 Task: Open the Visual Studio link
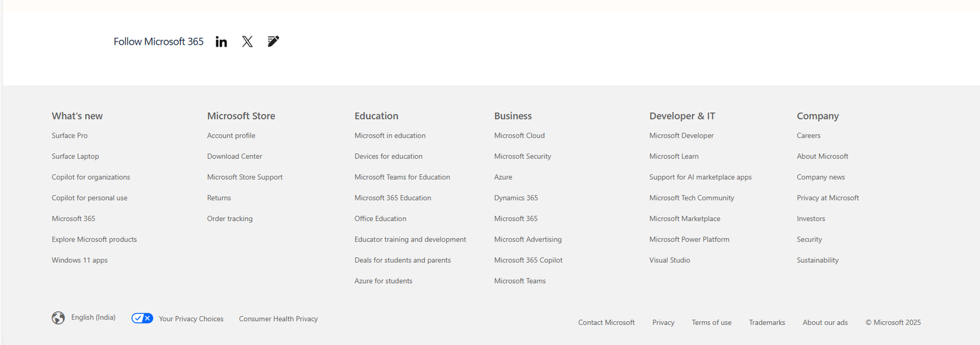tap(669, 261)
